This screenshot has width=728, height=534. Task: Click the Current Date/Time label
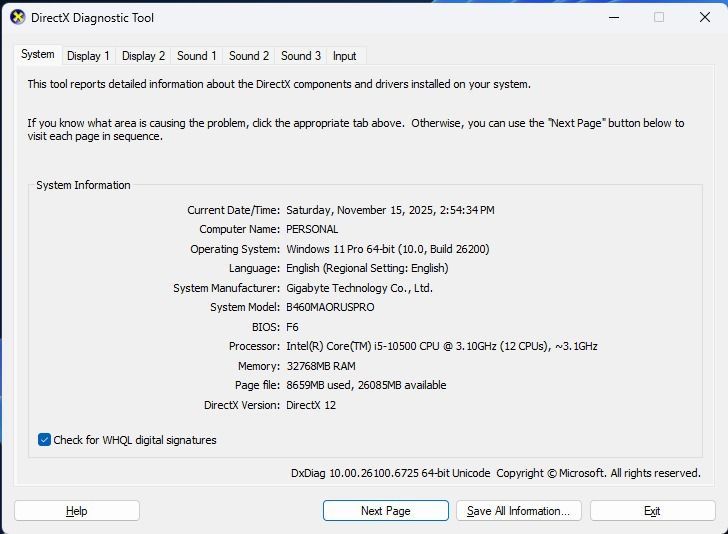click(x=234, y=210)
